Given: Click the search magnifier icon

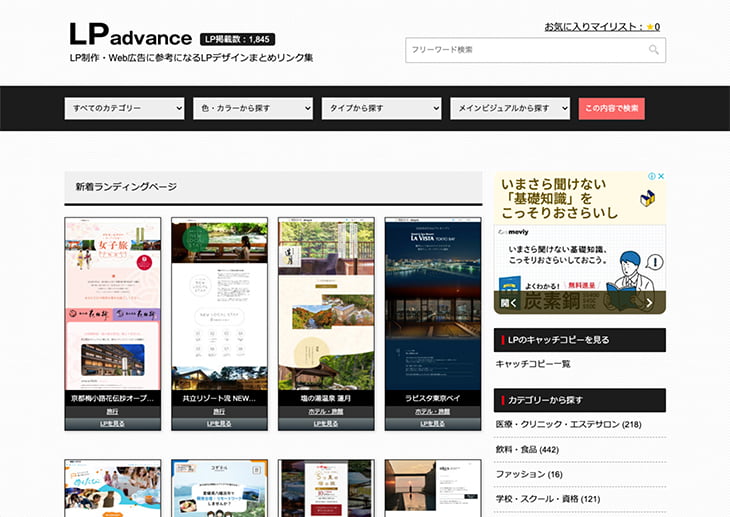Looking at the screenshot, I should [654, 50].
